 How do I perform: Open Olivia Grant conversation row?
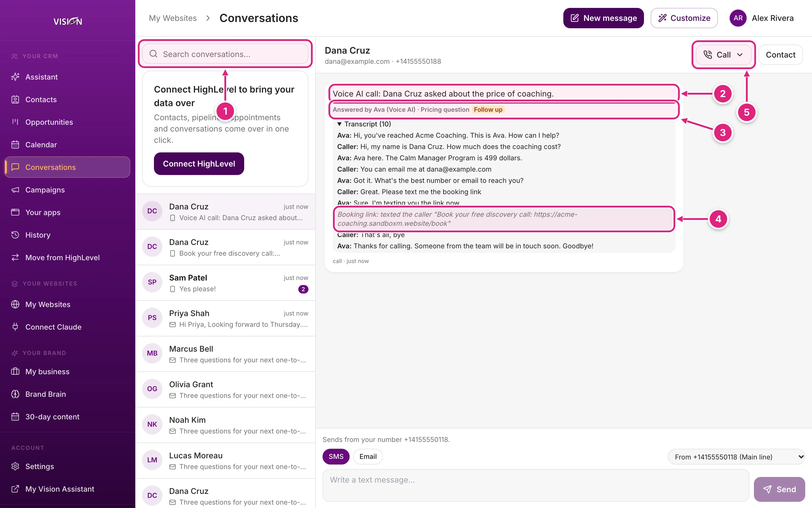[x=225, y=389]
